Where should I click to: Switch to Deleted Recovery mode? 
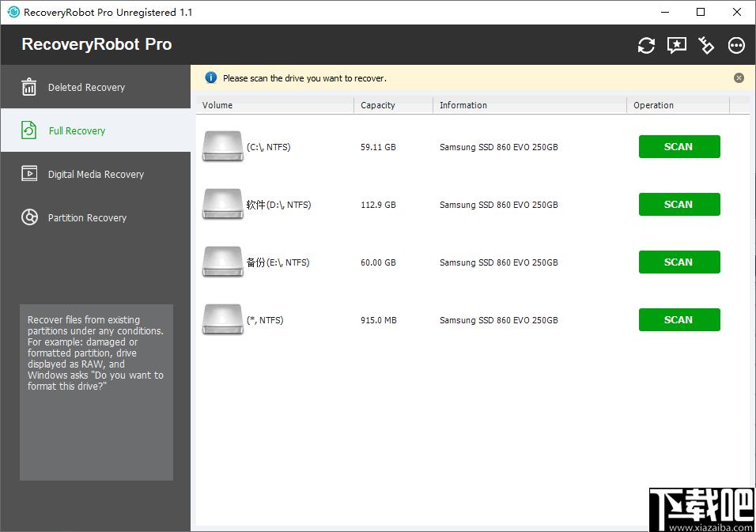(96, 87)
